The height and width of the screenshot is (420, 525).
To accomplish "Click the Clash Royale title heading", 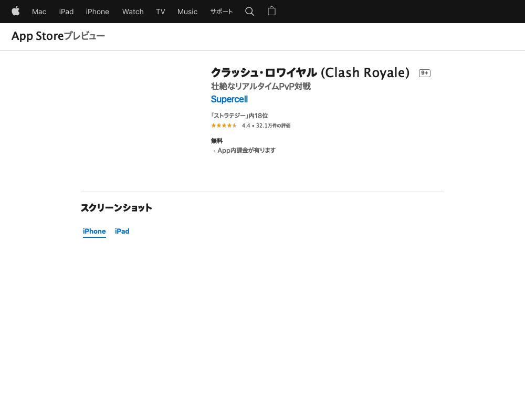I will coord(310,73).
